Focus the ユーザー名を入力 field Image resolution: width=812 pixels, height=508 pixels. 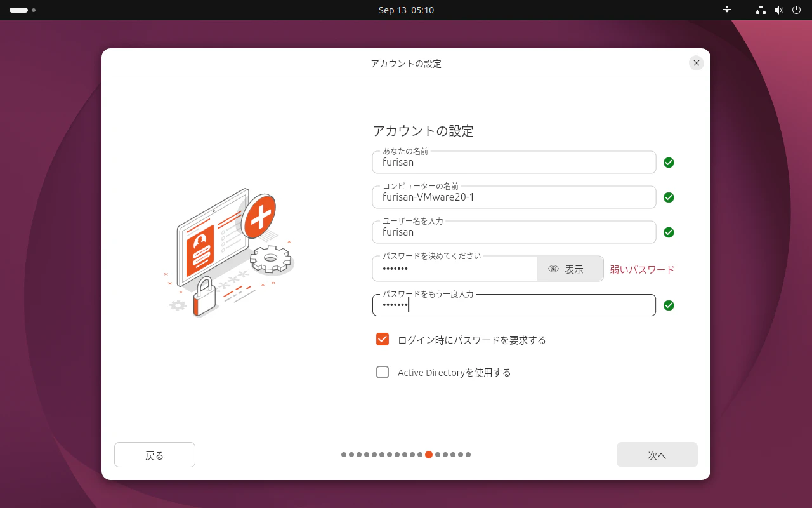514,232
